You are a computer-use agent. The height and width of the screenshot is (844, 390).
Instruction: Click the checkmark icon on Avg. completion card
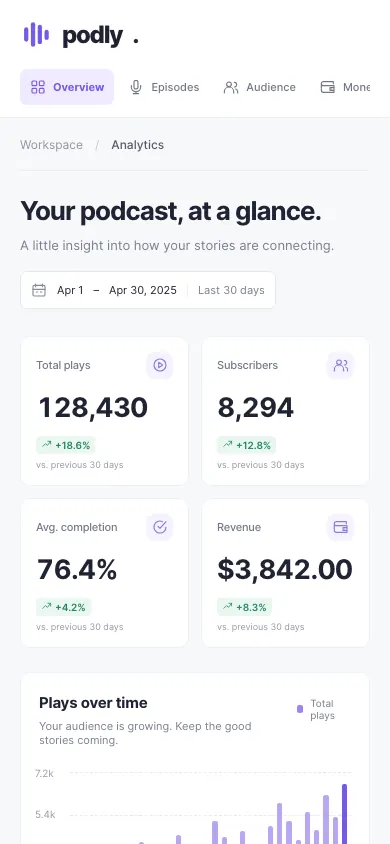[160, 527]
